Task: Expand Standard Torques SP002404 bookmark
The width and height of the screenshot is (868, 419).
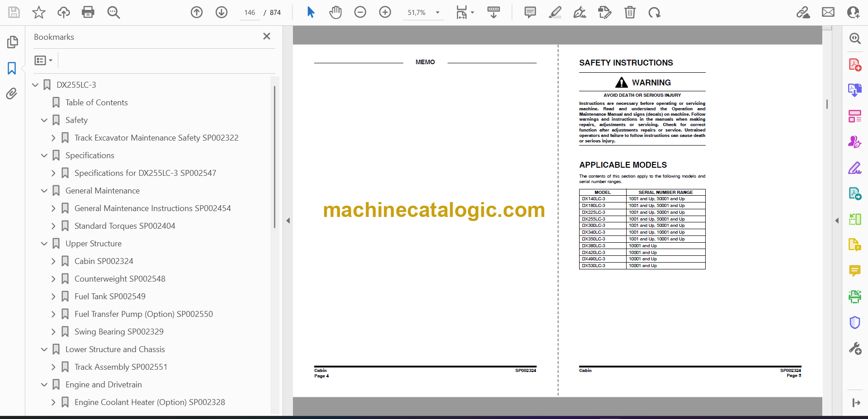Action: 53,226
